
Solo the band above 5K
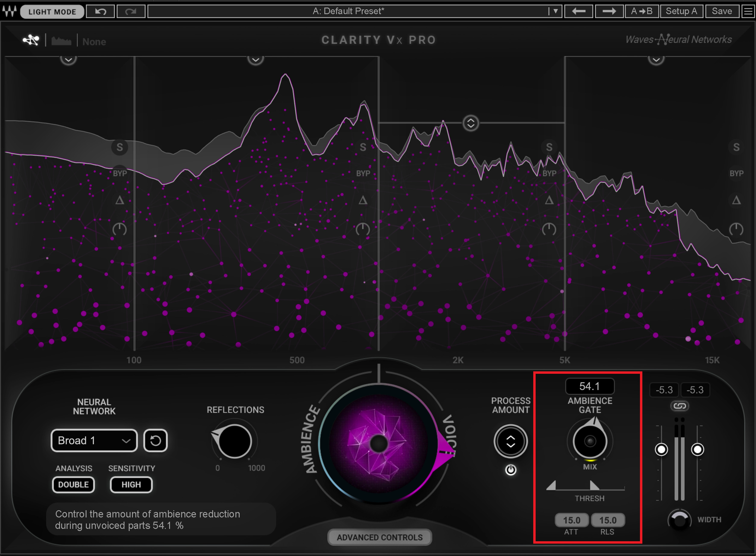736,147
